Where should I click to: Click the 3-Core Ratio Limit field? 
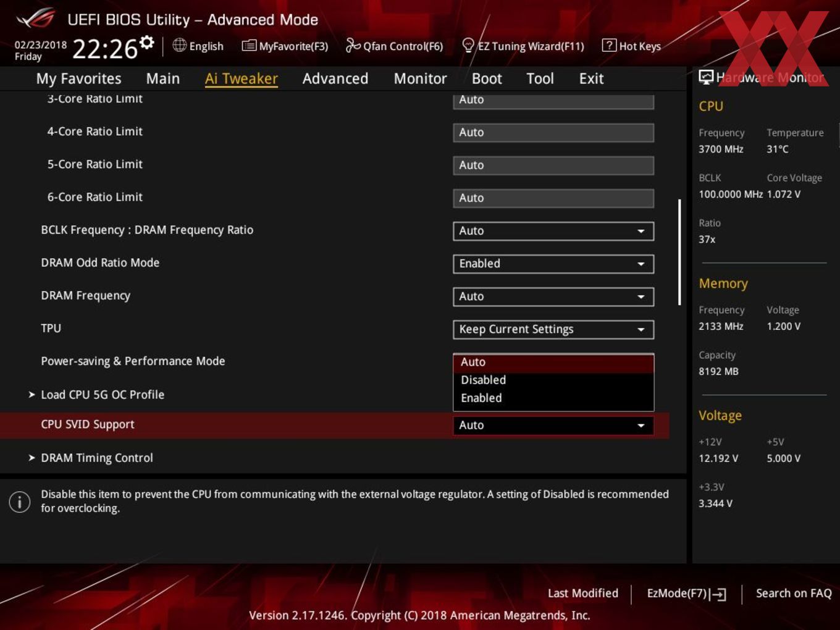pyautogui.click(x=553, y=101)
